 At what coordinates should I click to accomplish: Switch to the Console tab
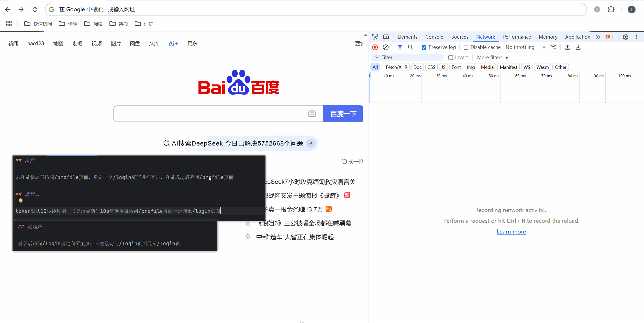[x=434, y=37]
